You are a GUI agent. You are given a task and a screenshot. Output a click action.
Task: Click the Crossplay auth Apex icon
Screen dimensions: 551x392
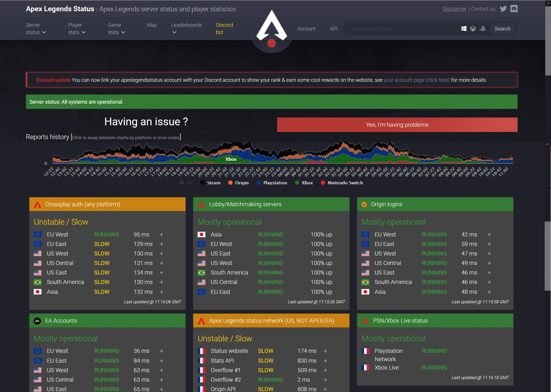point(37,204)
